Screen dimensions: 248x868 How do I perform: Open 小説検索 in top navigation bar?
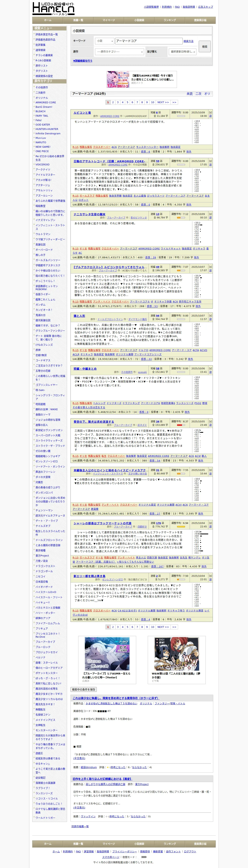point(139,20)
